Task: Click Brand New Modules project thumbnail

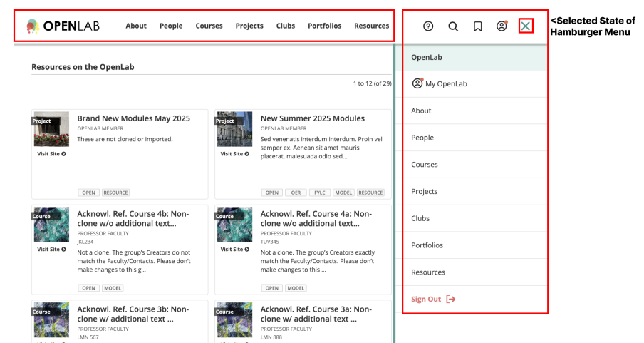Action: point(51,129)
